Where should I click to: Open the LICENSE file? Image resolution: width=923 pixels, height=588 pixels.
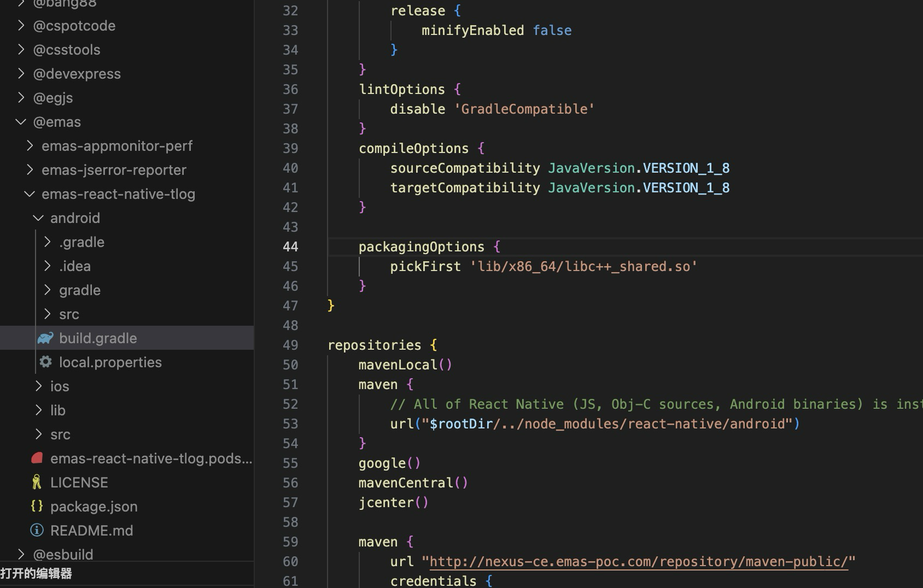coord(79,483)
